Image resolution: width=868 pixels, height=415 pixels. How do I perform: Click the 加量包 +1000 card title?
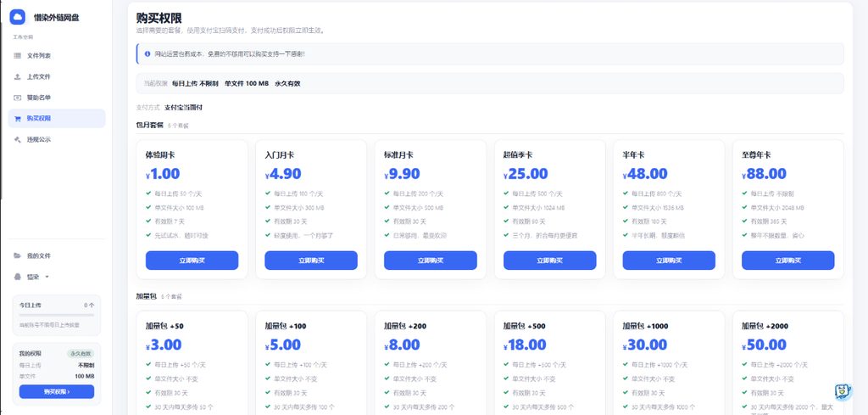tap(645, 327)
